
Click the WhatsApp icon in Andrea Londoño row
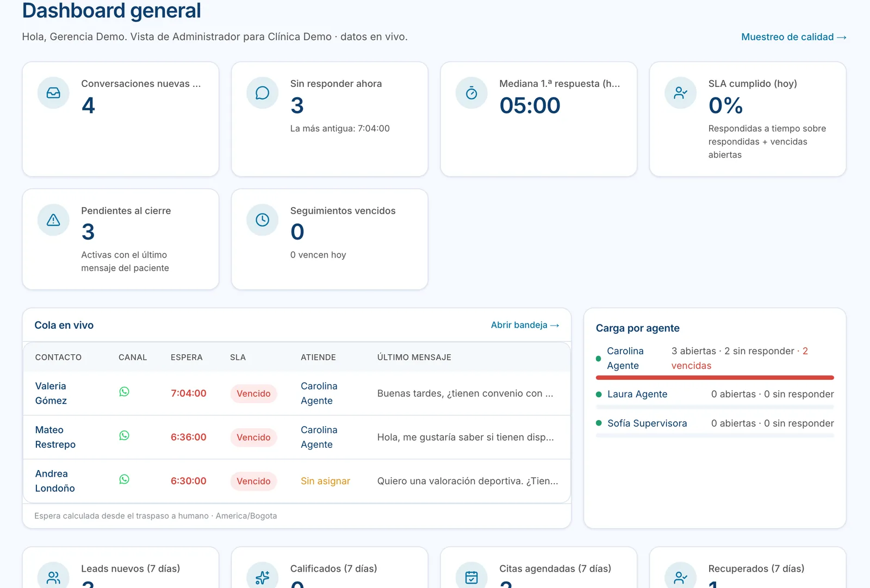125,479
